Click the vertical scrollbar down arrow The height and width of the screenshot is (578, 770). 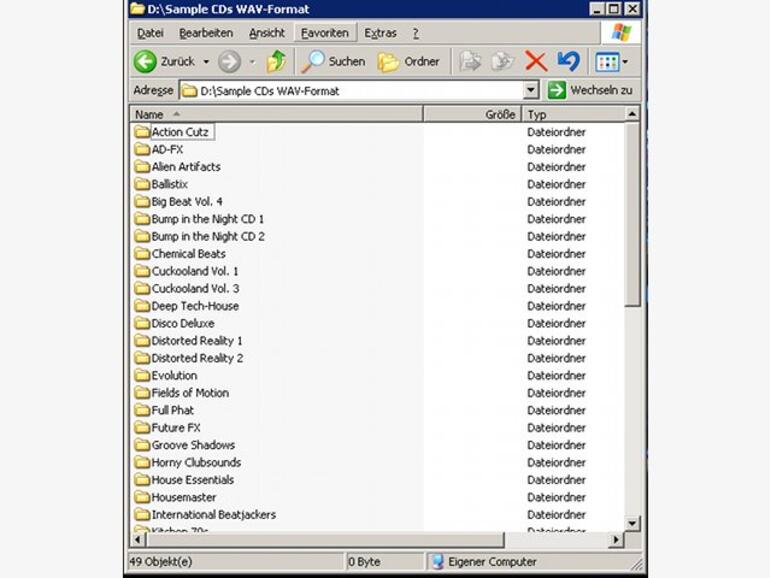[632, 523]
